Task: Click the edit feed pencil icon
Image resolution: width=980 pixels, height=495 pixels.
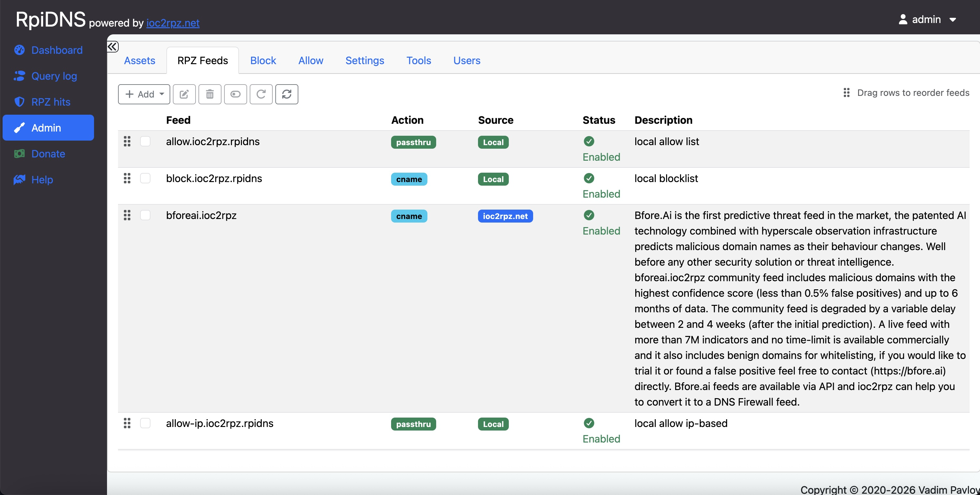Action: (184, 94)
